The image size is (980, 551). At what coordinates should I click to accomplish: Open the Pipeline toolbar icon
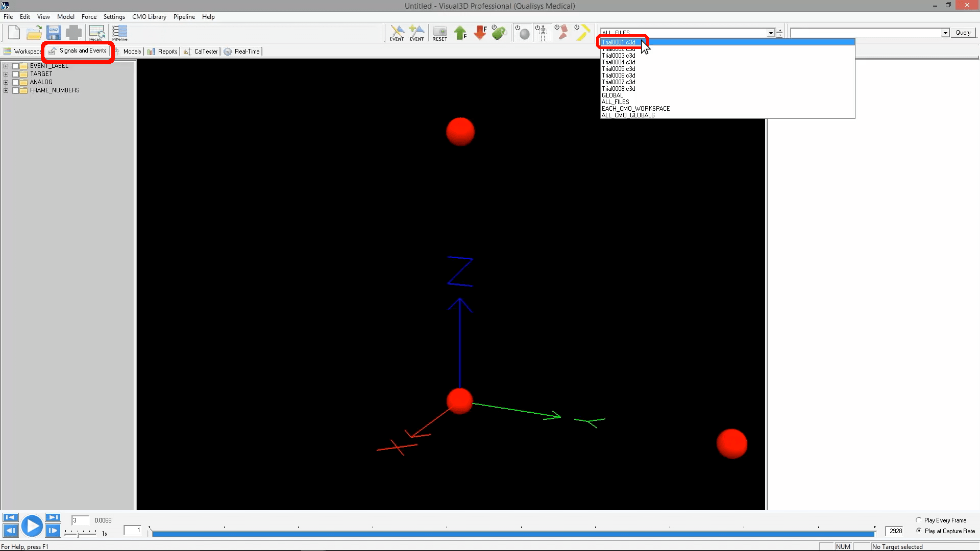click(x=120, y=33)
